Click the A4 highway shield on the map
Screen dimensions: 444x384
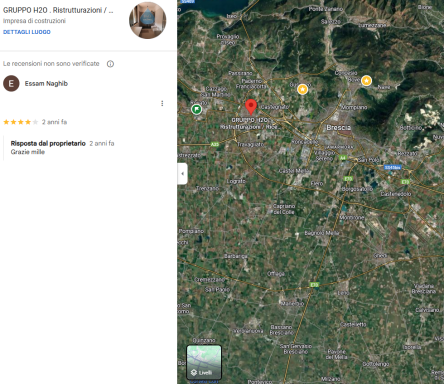pyautogui.click(x=343, y=157)
